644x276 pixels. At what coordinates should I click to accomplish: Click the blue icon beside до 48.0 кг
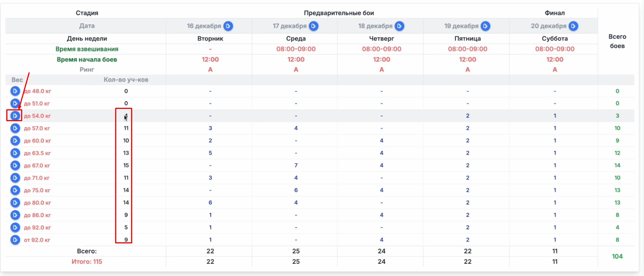15,91
